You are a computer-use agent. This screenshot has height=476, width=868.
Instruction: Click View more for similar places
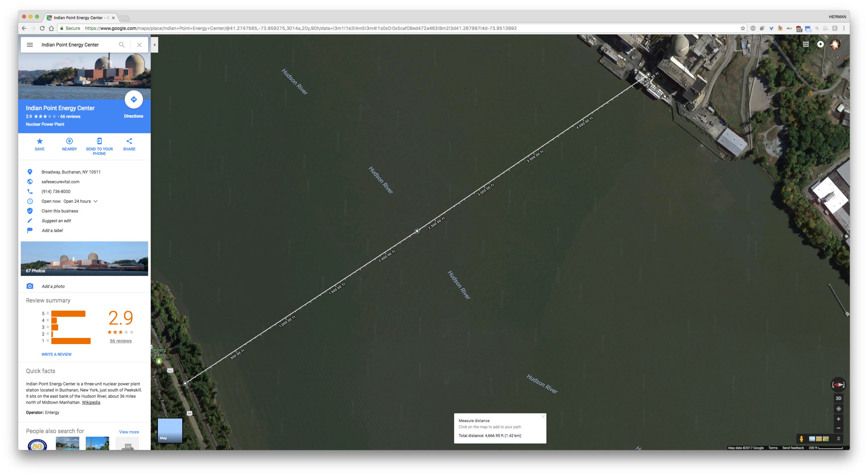tap(129, 432)
